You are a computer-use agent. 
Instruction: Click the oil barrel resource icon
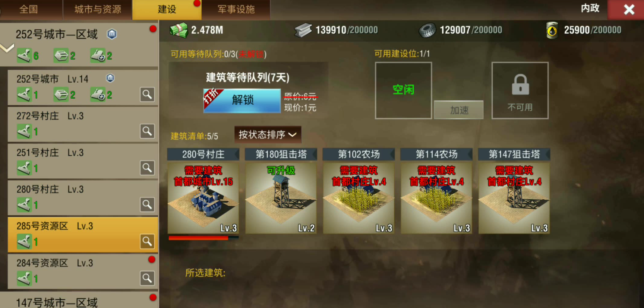coord(552,30)
